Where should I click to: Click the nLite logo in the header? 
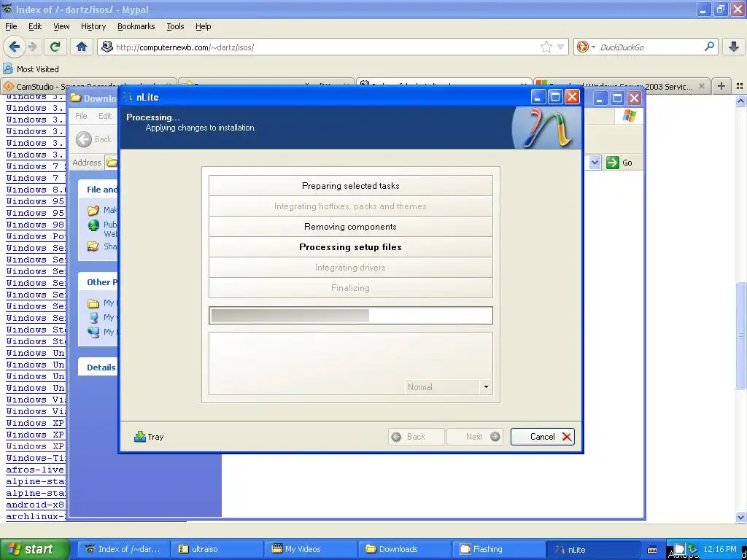(x=546, y=128)
